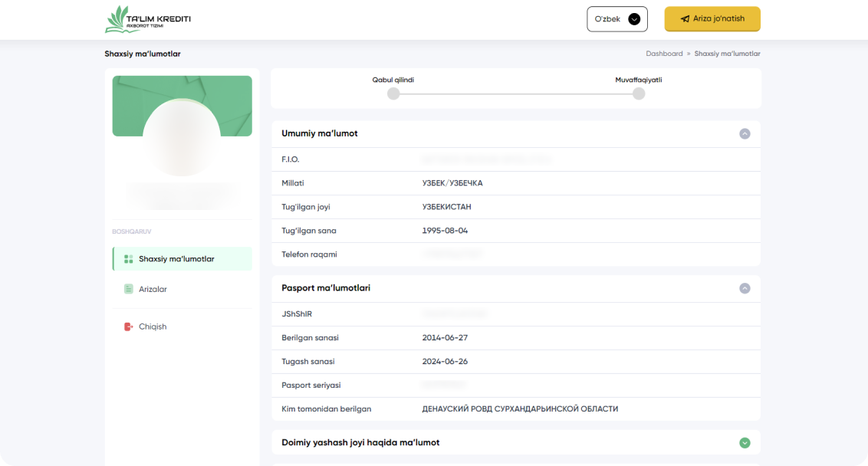
Task: Click the УЗБЕКИСТАН birthplace value
Action: tap(447, 207)
